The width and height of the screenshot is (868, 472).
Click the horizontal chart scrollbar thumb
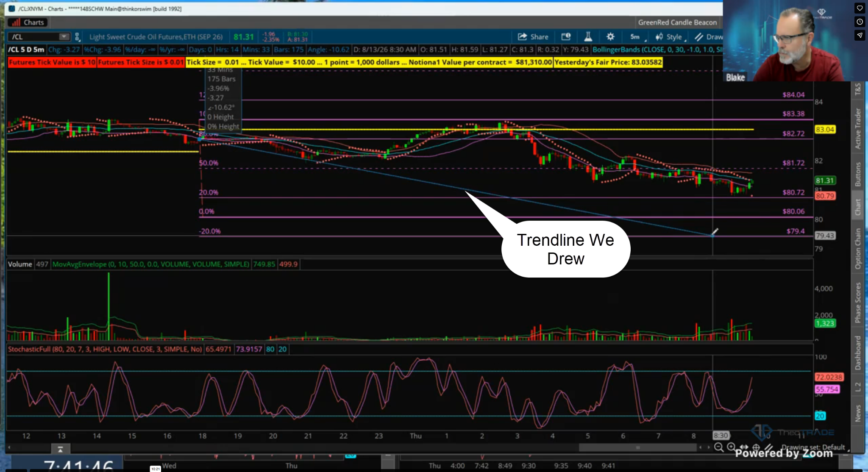pyautogui.click(x=637, y=447)
